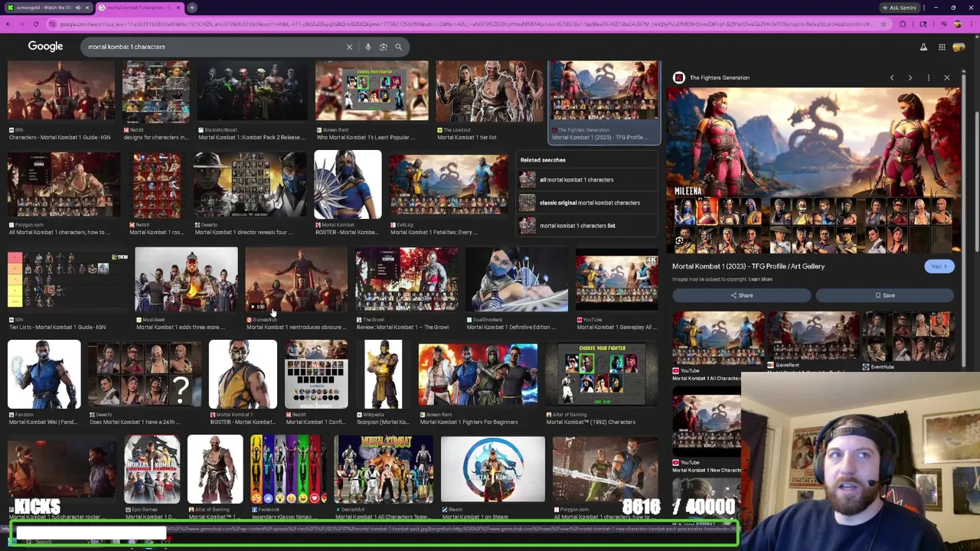Open IGN 'Characters - Mortal Kombat 1 Guide' thumbnail

click(61, 90)
